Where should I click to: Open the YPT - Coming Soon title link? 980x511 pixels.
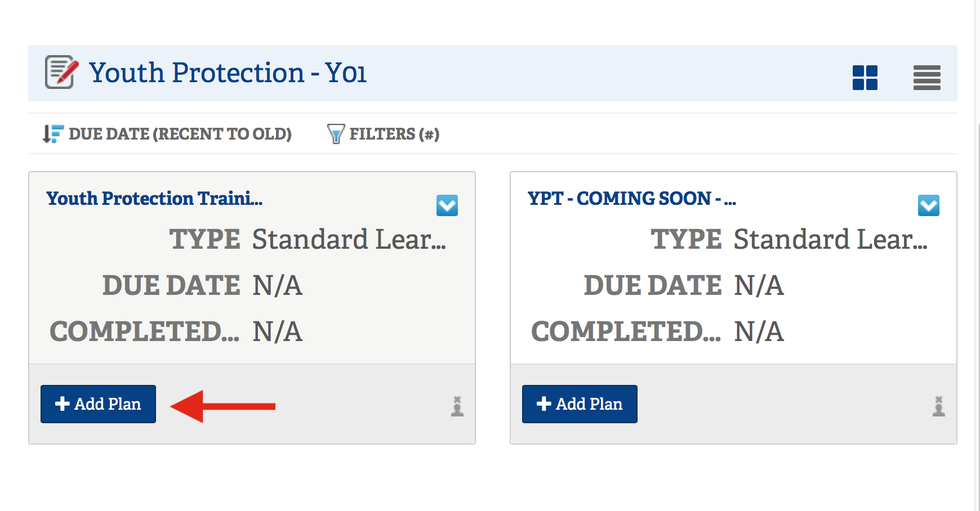(x=631, y=199)
